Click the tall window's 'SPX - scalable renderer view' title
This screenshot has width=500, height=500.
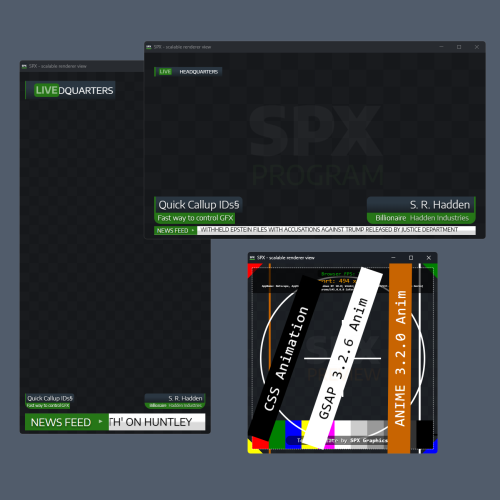(58, 66)
